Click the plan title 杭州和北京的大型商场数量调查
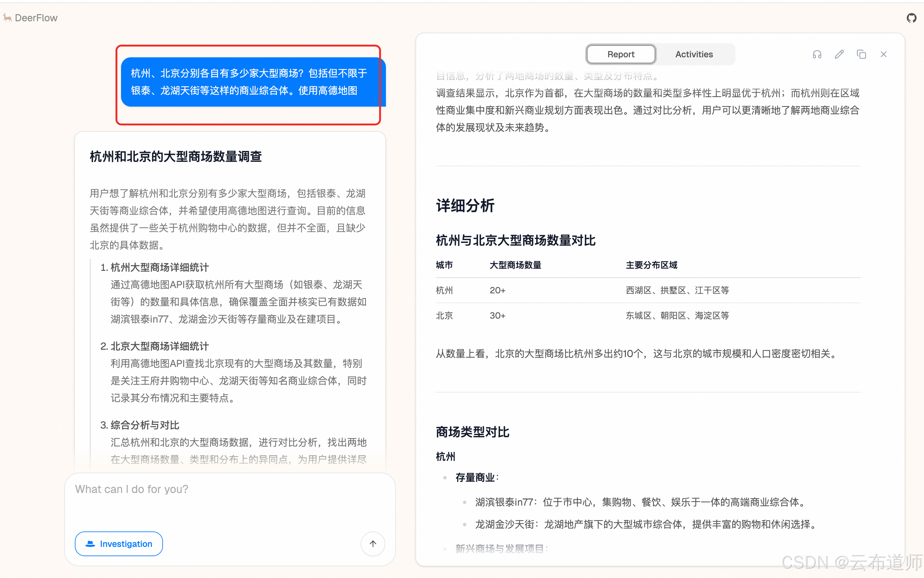 (175, 156)
